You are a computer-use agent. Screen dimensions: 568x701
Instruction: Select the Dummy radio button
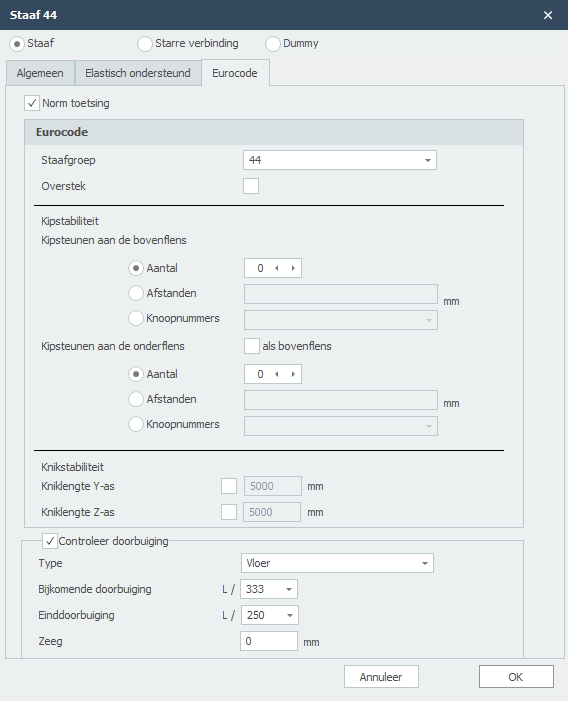pos(273,44)
